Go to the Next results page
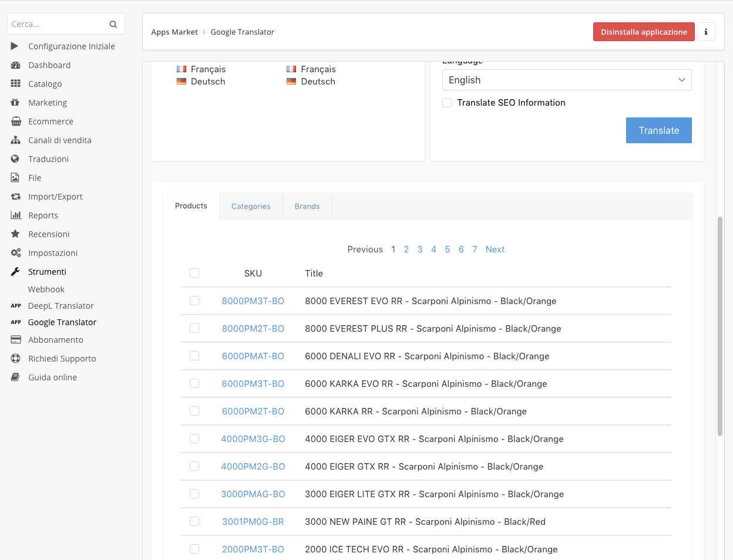Viewport: 733px width, 560px height. (x=495, y=249)
